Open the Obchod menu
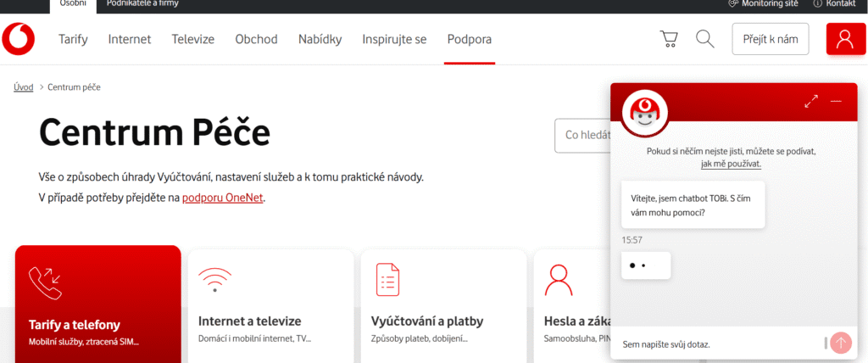 [256, 39]
